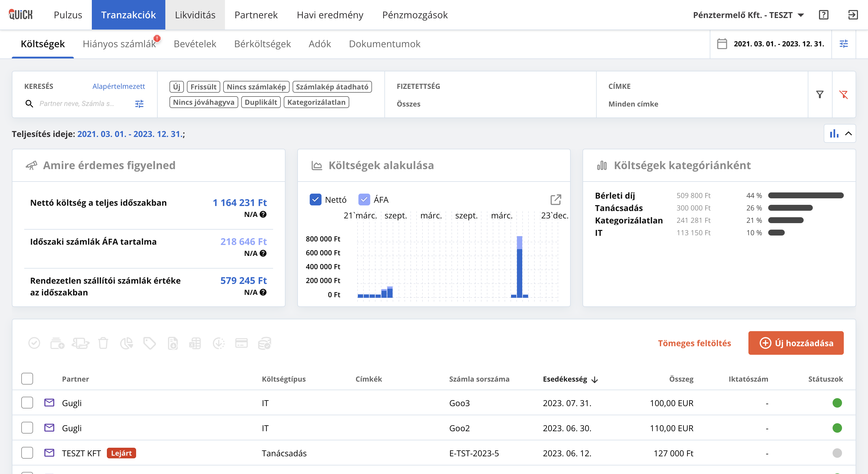Open the Pénzmozgások menu
Image resolution: width=868 pixels, height=474 pixels.
(x=415, y=15)
